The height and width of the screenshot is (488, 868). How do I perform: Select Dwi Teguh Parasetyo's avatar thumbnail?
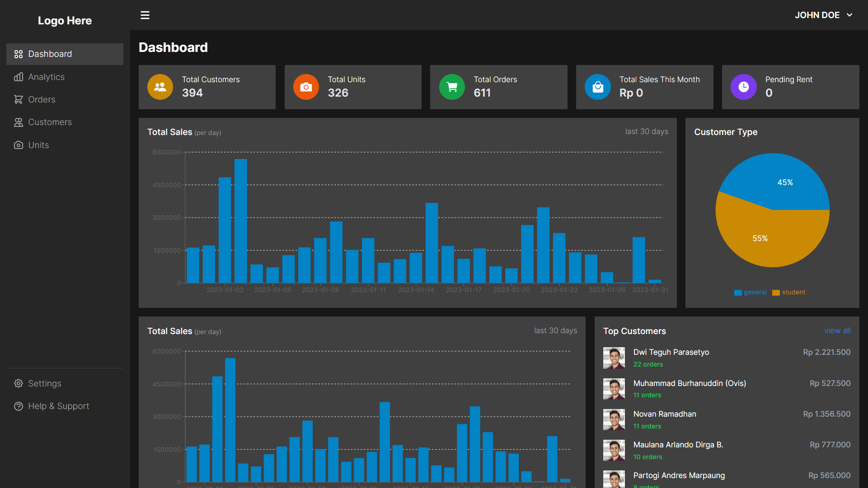pyautogui.click(x=614, y=358)
